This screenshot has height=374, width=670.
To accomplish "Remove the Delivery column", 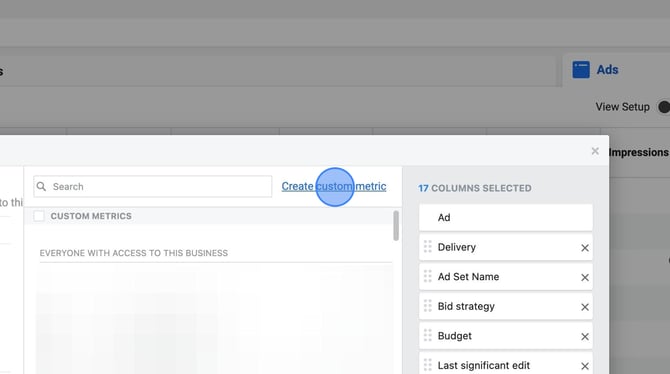I will pos(585,248).
